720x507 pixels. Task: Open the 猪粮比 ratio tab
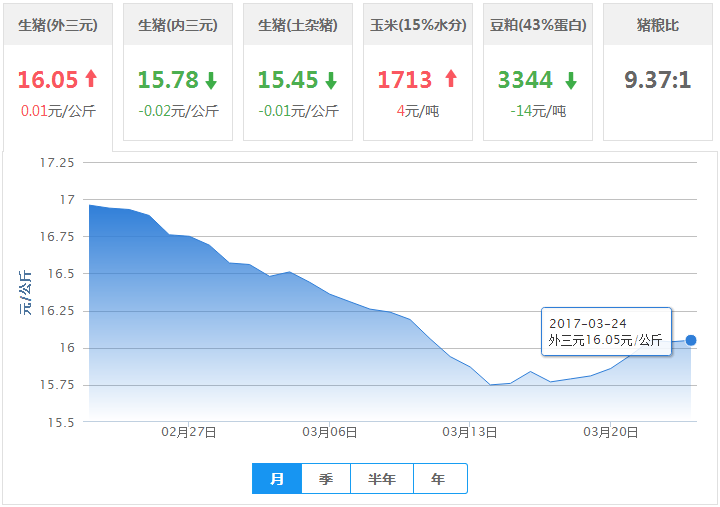click(x=658, y=25)
